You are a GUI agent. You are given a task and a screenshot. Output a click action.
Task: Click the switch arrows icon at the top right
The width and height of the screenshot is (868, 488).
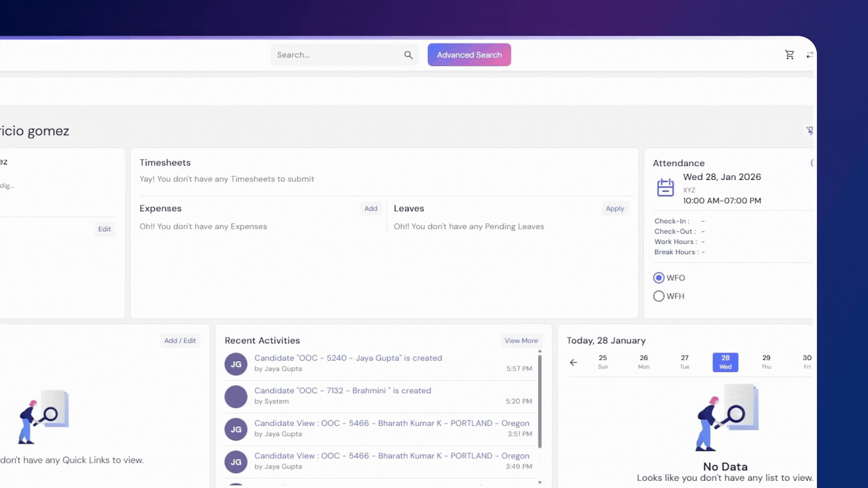point(809,55)
